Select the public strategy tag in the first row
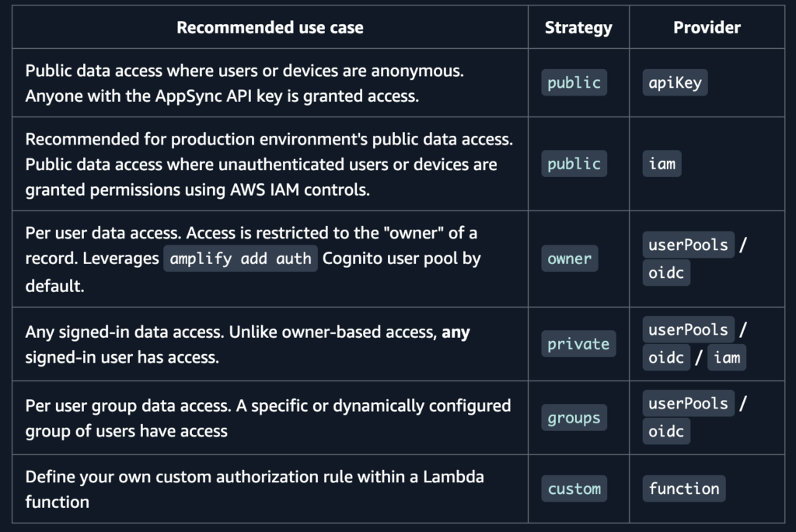 pos(574,82)
